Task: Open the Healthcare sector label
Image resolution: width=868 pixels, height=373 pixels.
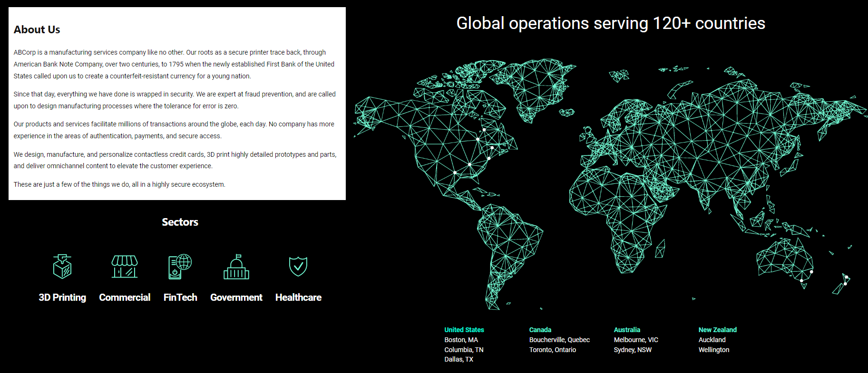Action: 298,297
